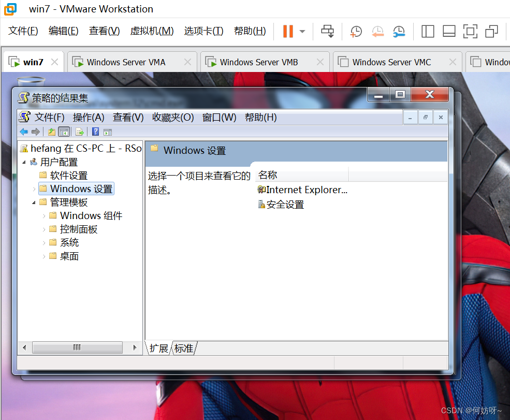This screenshot has width=510, height=420.
Task: Switch to Unity mode
Action: click(x=491, y=31)
